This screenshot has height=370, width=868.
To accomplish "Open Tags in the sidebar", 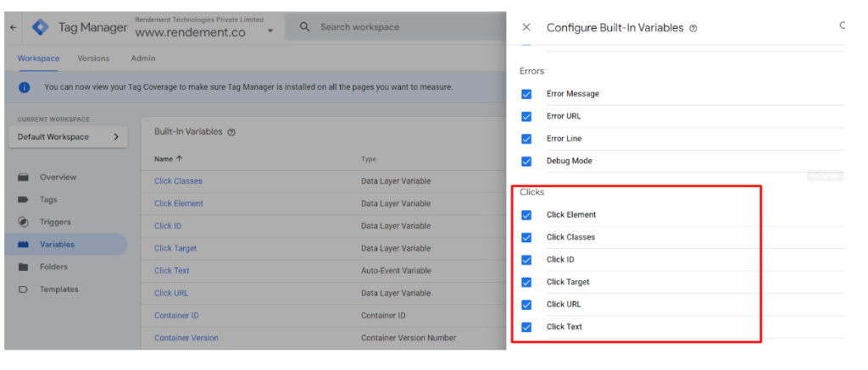I will coord(48,200).
